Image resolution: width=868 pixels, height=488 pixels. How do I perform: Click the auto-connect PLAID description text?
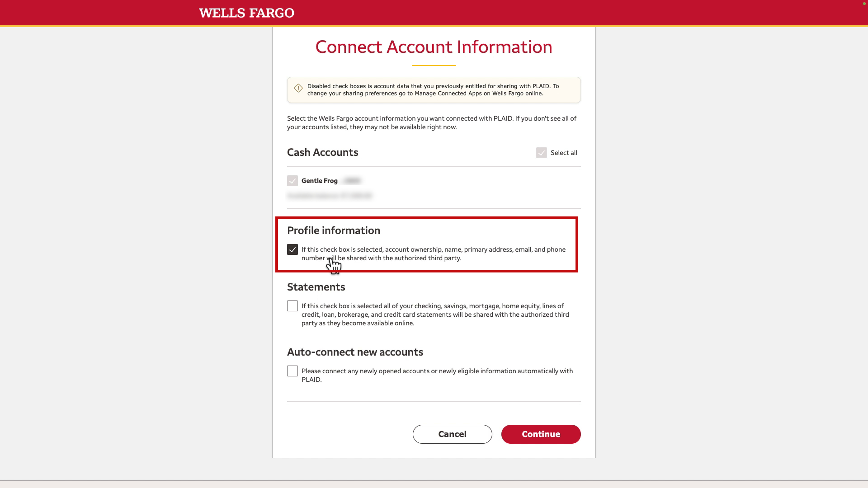click(x=437, y=375)
